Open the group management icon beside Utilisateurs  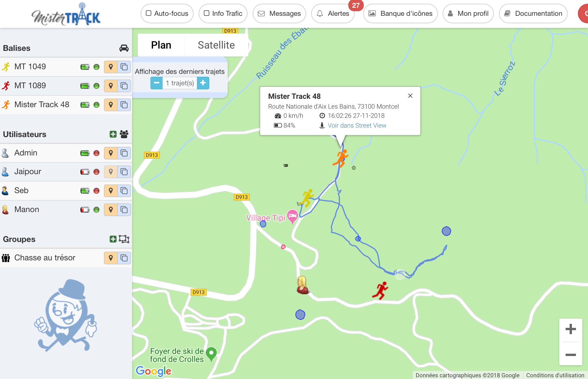tap(124, 134)
